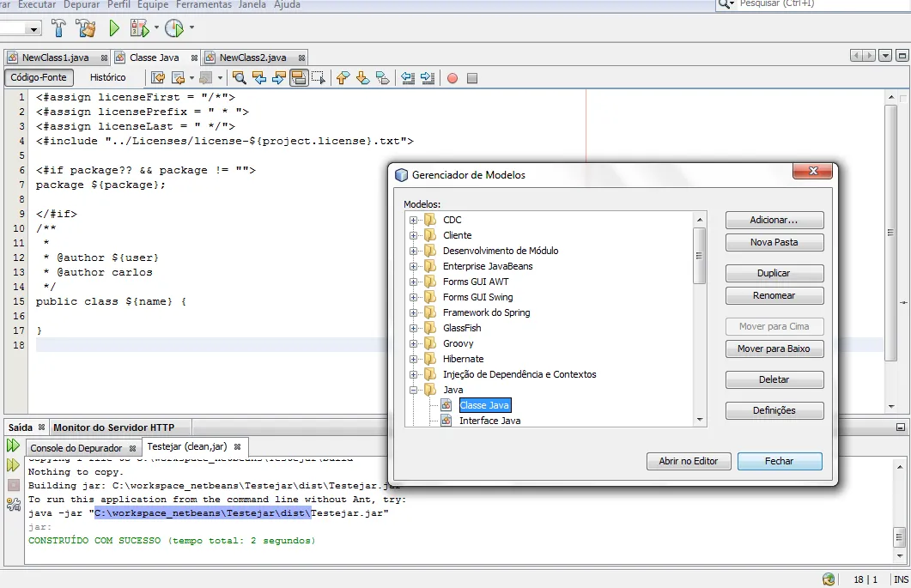The width and height of the screenshot is (911, 588).
Task: Open the Console do Depurador tab
Action: click(76, 448)
